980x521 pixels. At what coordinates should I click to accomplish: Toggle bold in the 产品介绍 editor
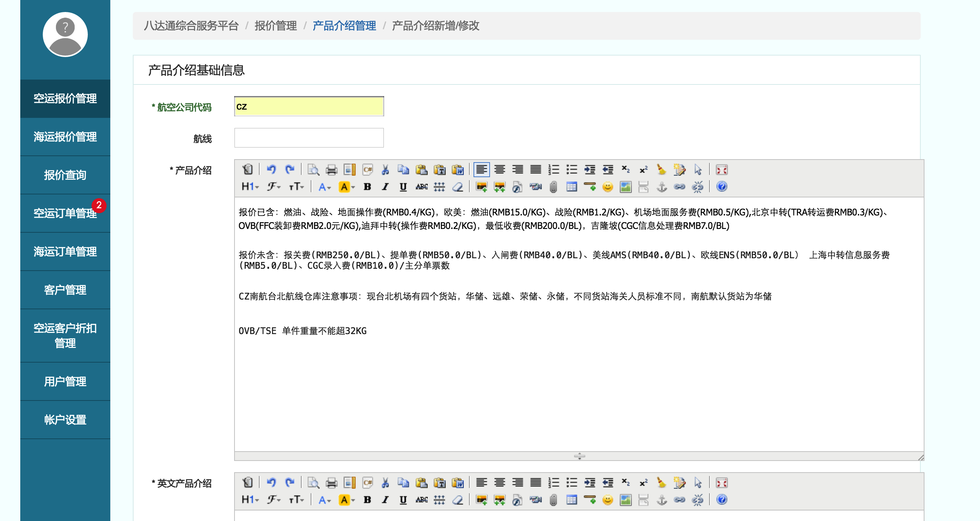[367, 187]
